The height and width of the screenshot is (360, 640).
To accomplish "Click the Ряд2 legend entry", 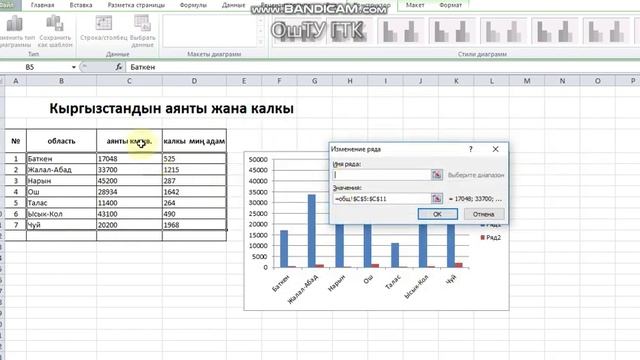I will point(491,237).
